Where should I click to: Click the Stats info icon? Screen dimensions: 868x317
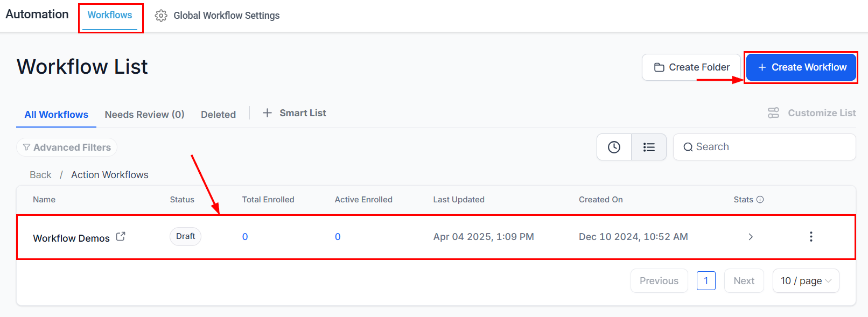point(760,200)
